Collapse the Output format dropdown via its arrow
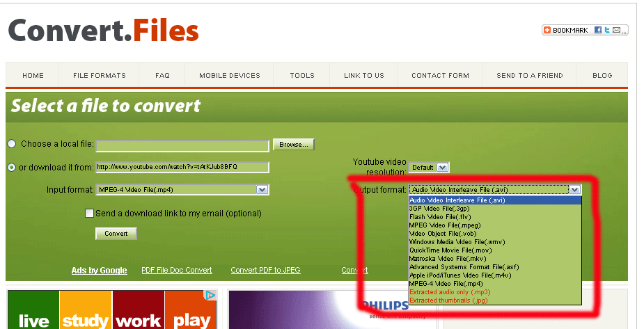This screenshot has height=329, width=644. pos(574,189)
